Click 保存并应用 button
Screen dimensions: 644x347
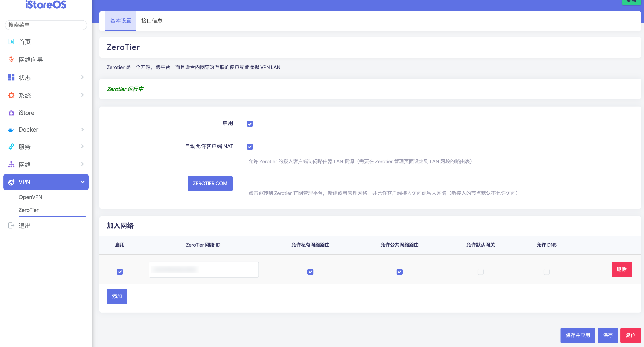click(x=578, y=335)
